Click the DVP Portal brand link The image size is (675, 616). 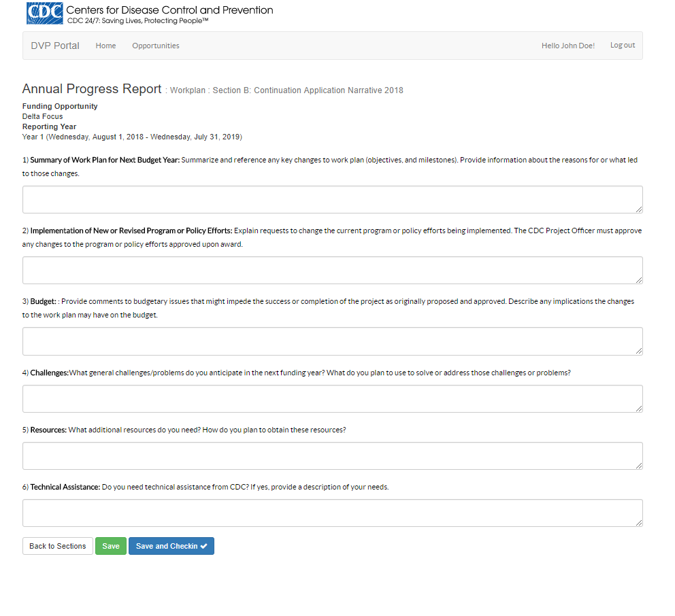(x=55, y=46)
